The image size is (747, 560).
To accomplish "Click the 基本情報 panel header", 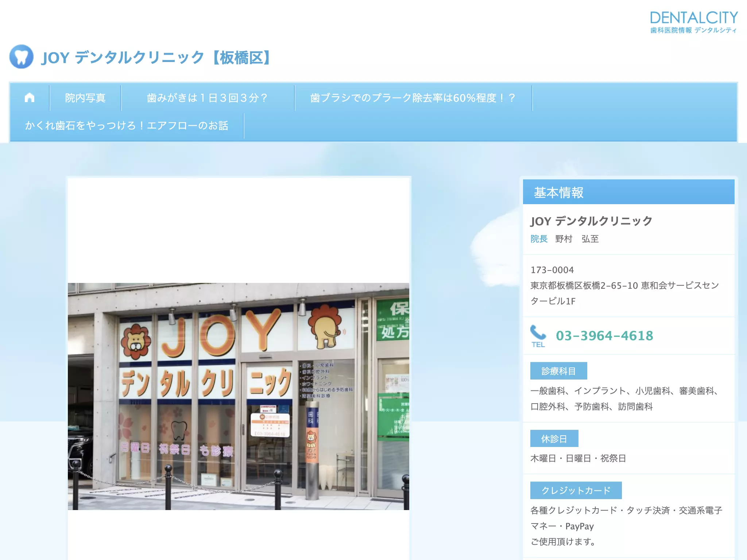I will tap(629, 192).
